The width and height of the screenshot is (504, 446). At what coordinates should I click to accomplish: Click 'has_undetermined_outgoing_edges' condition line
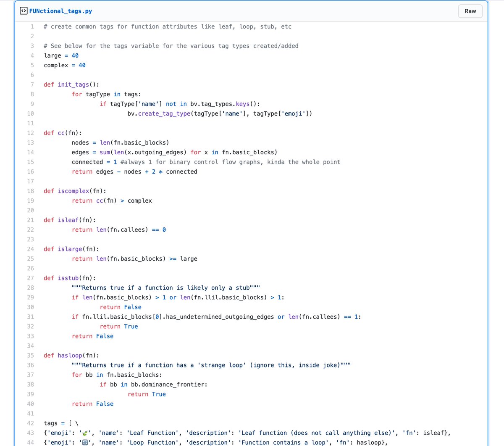[216, 317]
